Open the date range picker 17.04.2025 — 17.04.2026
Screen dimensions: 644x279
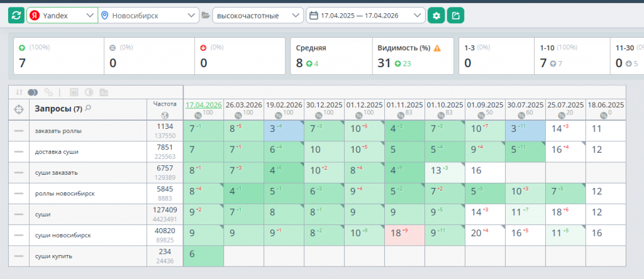365,16
